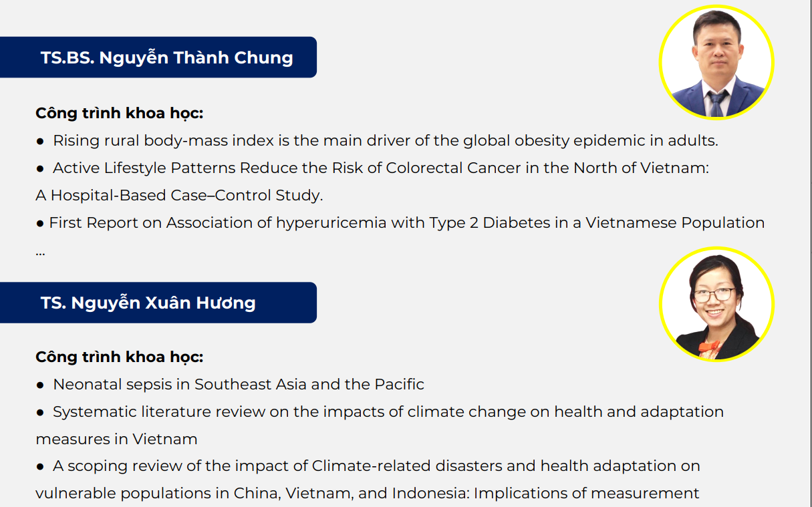Open the Active Lifestyle Patterns colorectal cancer publication
The width and height of the screenshot is (812, 507).
(381, 168)
